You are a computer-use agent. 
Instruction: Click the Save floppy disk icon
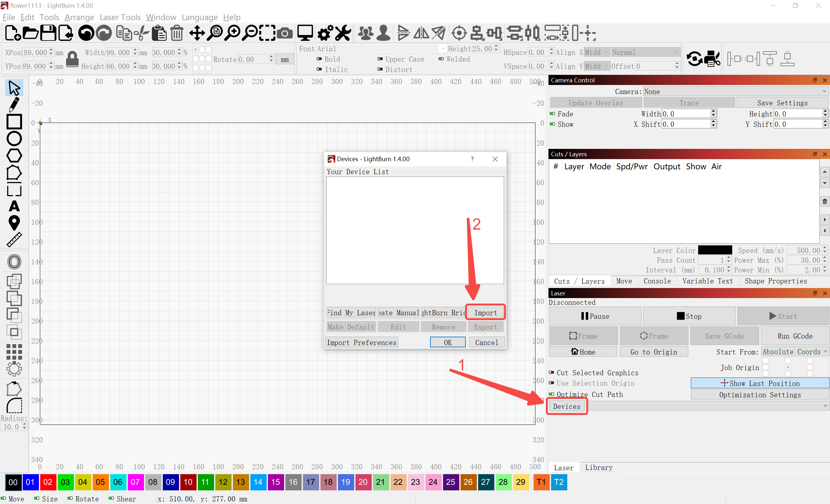click(48, 33)
